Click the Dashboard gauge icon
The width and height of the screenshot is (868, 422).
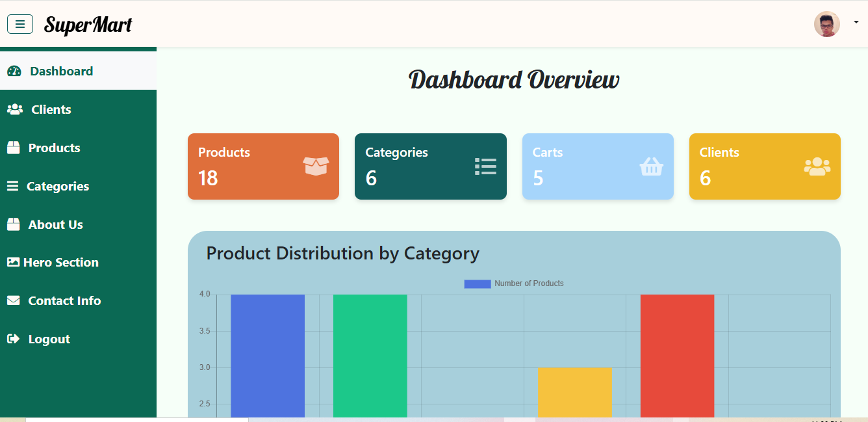pyautogui.click(x=14, y=72)
